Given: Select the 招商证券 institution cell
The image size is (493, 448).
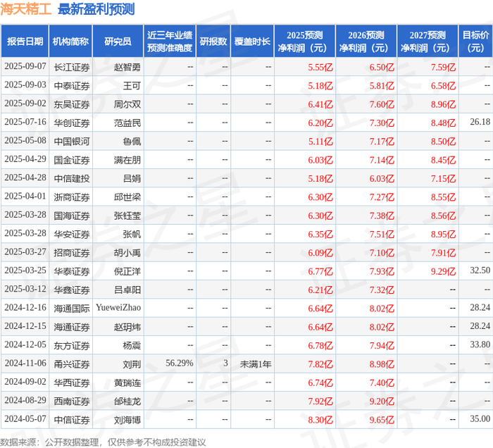Looking at the screenshot, I should coord(72,252).
